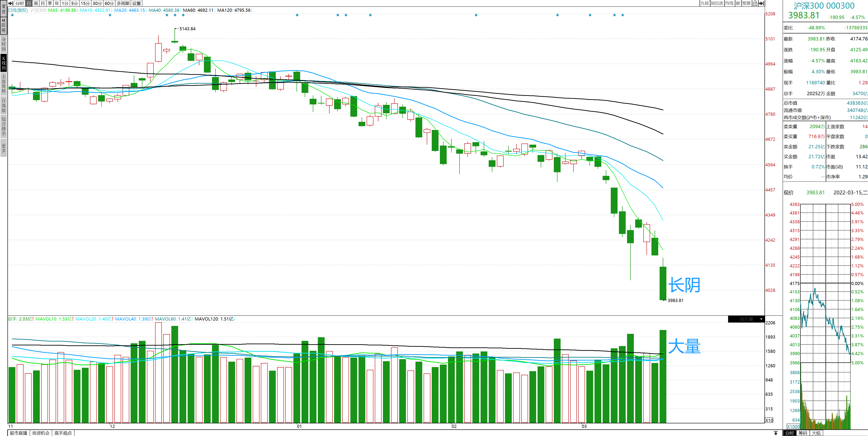Open the 自选股 sidebar item
The height and width of the screenshot is (436, 868).
pyautogui.click(x=4, y=105)
